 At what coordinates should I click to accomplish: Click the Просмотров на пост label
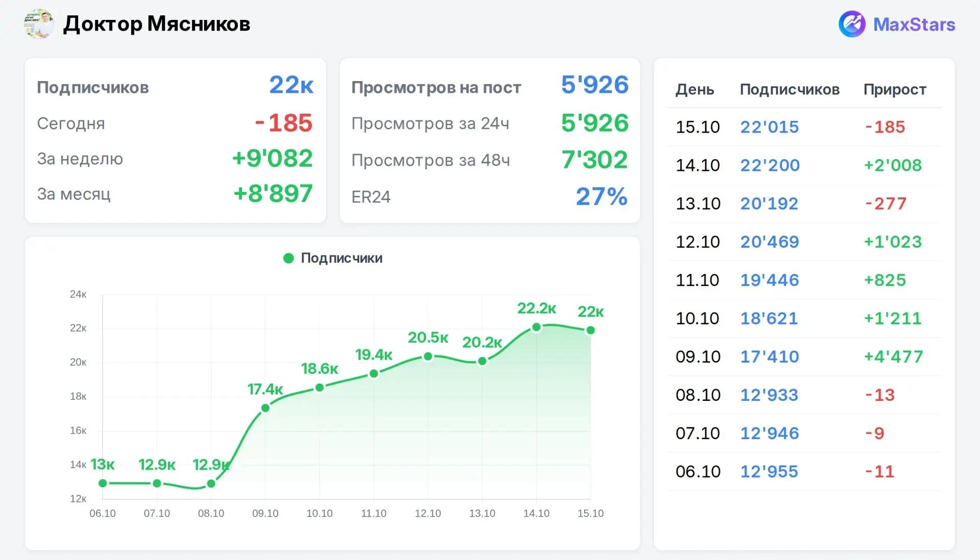(436, 88)
